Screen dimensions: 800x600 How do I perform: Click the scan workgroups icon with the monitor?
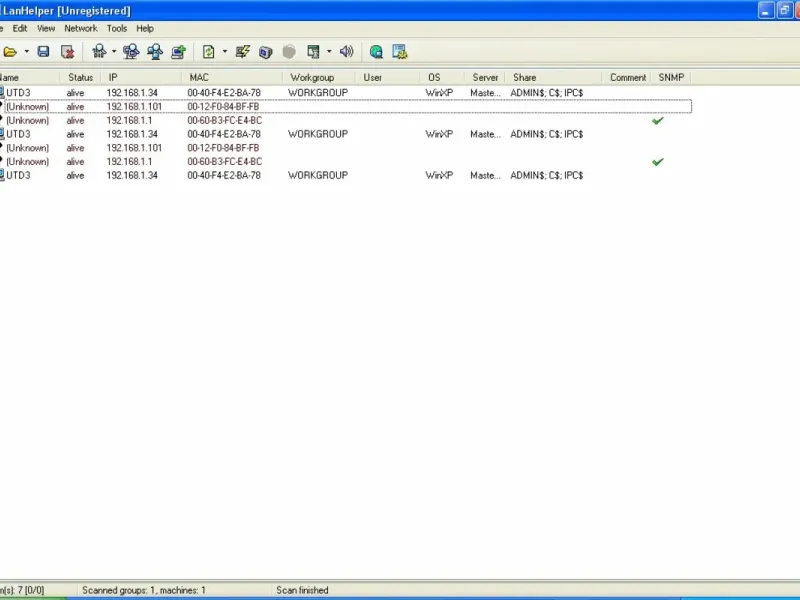[x=131, y=52]
